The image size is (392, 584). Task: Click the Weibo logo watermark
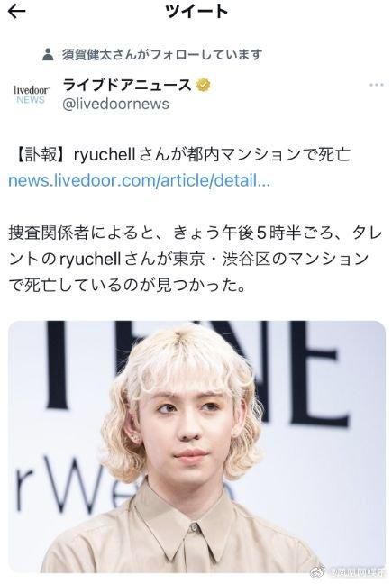click(318, 570)
